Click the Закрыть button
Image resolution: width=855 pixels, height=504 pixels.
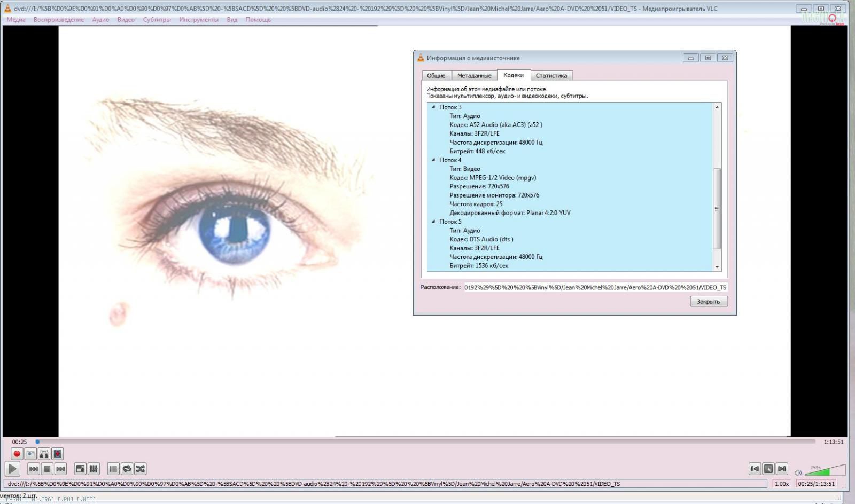(x=709, y=302)
